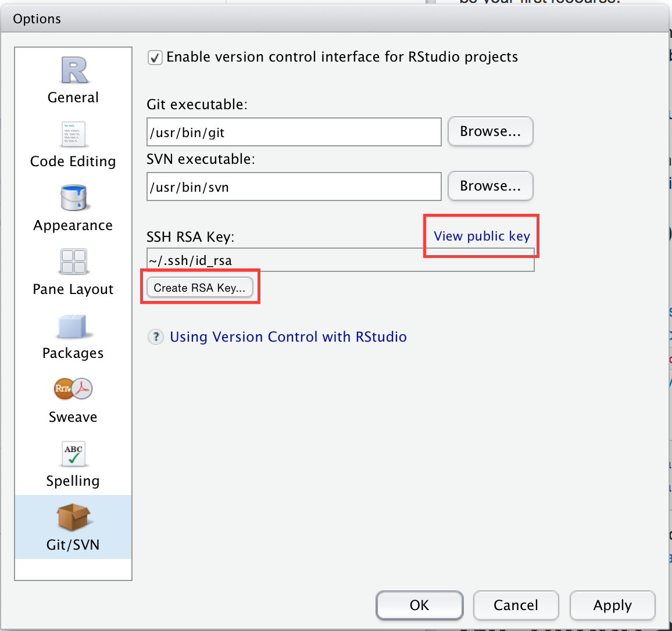The image size is (672, 631).
Task: Browse for the SVN executable
Action: (x=490, y=186)
